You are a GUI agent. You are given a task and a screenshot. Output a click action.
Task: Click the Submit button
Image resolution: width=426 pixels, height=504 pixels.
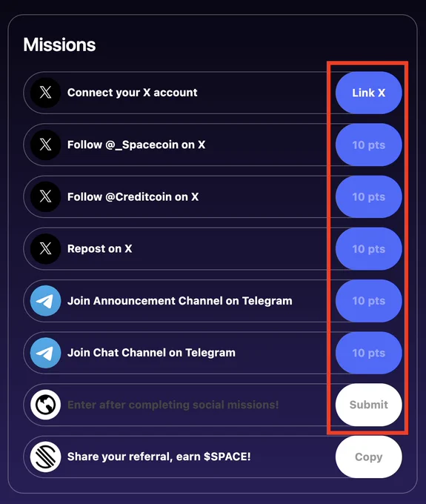[369, 405]
